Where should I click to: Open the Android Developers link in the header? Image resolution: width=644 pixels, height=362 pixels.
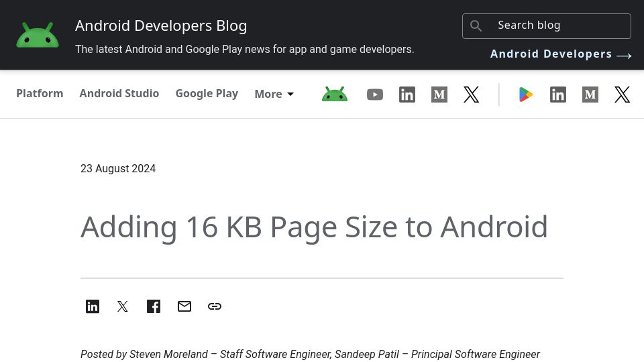click(x=561, y=54)
